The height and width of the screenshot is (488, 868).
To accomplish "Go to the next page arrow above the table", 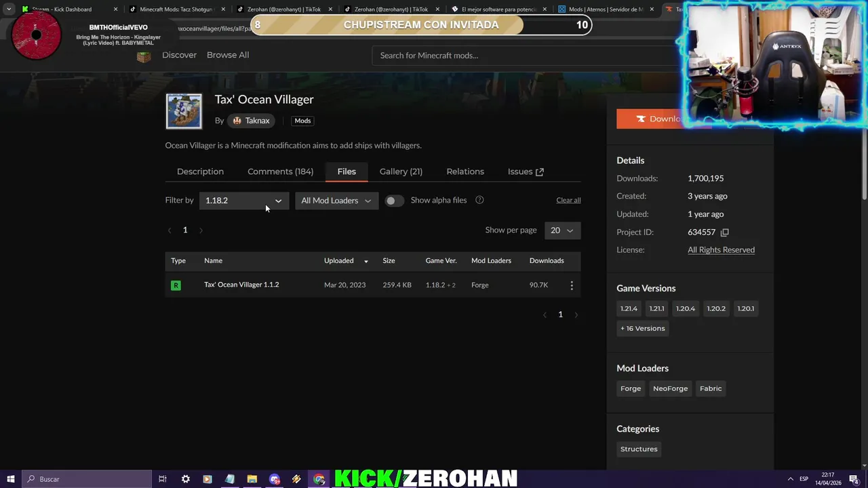I will (x=201, y=230).
